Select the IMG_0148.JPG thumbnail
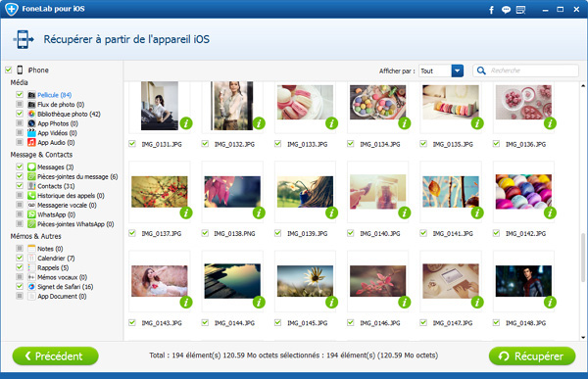This screenshot has width=588, height=379. [x=523, y=281]
